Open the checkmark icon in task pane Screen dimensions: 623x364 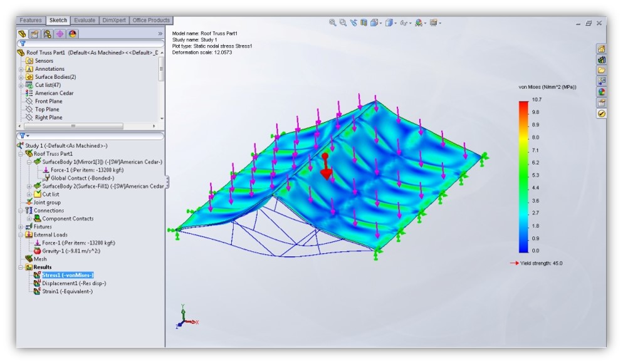[602, 113]
